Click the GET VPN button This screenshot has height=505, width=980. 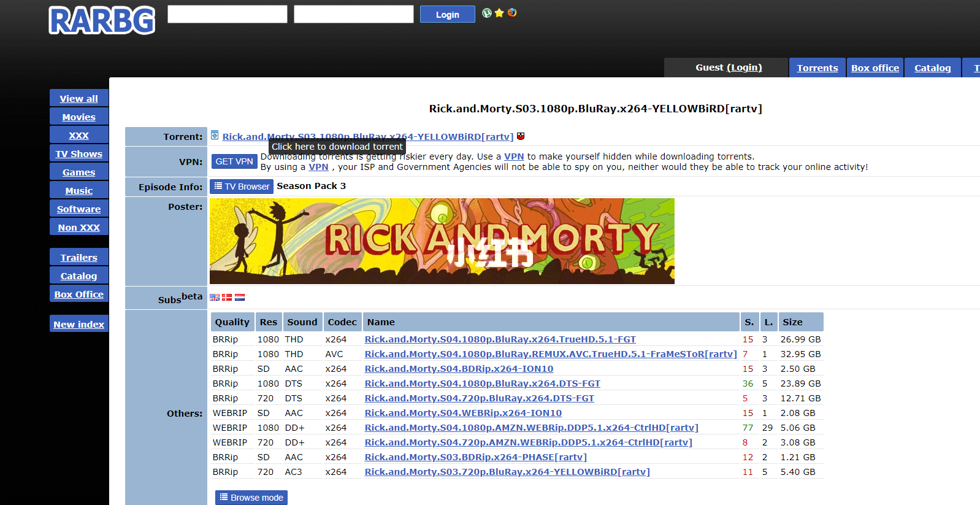[234, 161]
